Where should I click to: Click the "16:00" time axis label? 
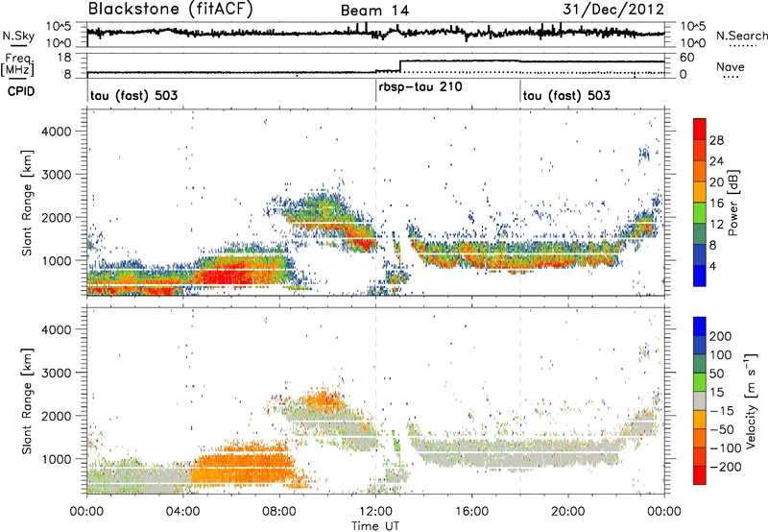click(471, 512)
